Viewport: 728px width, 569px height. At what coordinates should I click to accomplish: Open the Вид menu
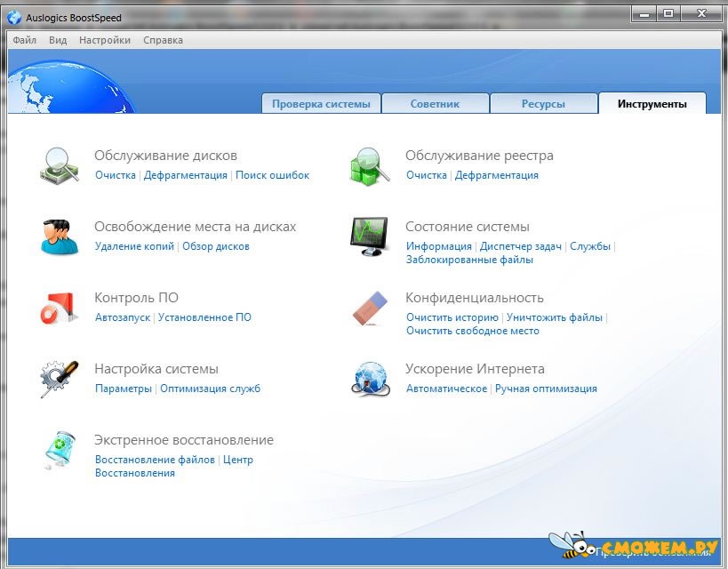pyautogui.click(x=58, y=40)
